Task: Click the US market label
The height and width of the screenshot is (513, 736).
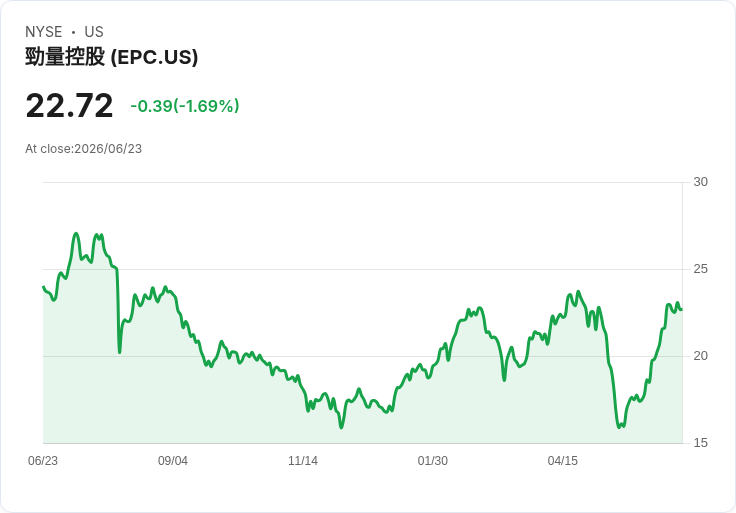Action: 94,32
